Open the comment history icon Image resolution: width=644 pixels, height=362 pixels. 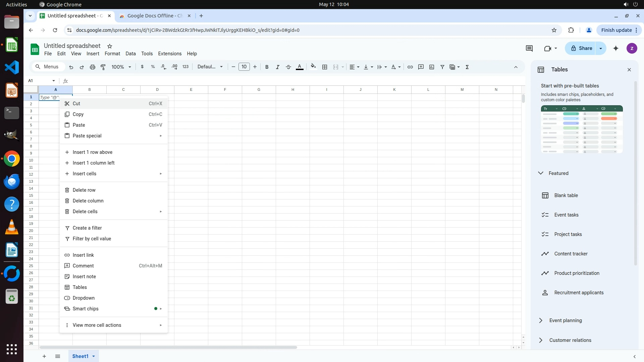tap(529, 48)
